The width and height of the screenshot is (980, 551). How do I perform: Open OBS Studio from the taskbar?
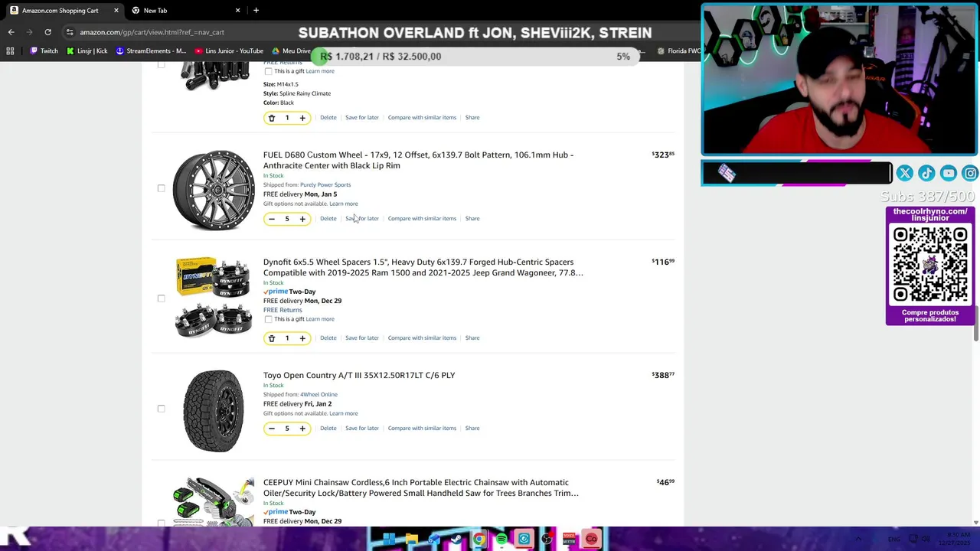[547, 539]
